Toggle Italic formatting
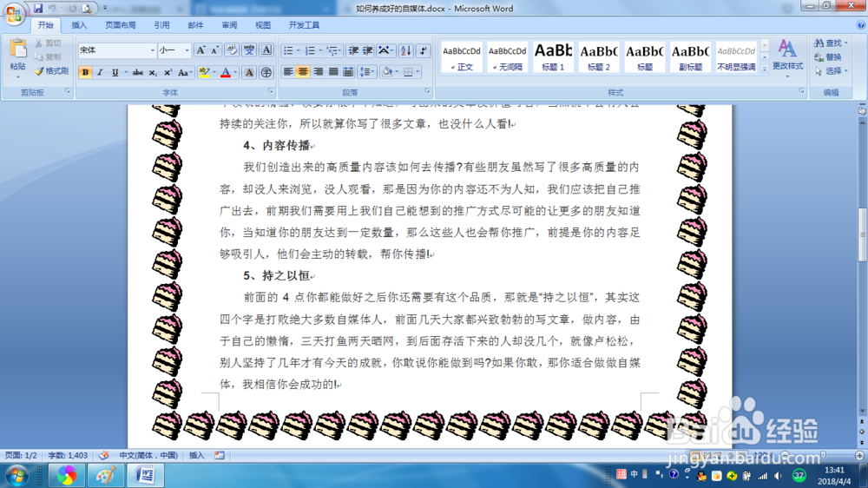Image resolution: width=868 pixels, height=488 pixels. 100,73
